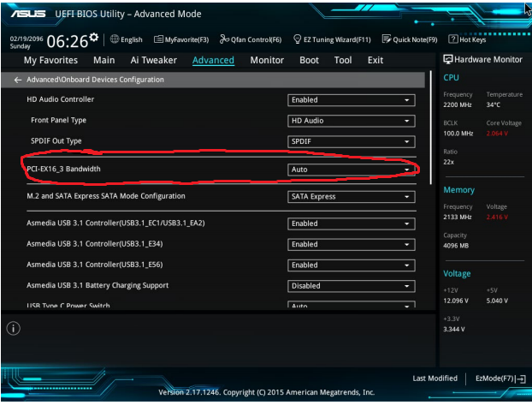The height and width of the screenshot is (405, 532).
Task: Open USB3.1_E34 controller dropdown
Action: coord(352,244)
